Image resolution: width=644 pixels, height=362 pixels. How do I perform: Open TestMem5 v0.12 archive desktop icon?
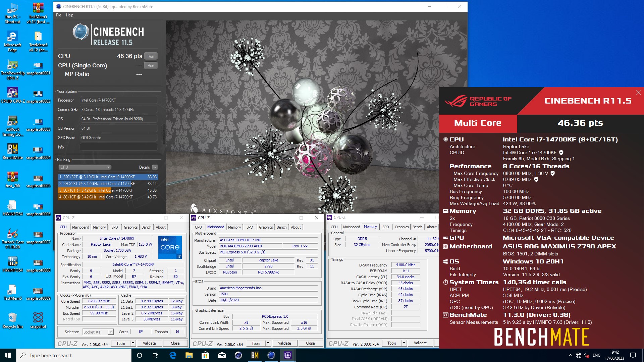click(38, 13)
